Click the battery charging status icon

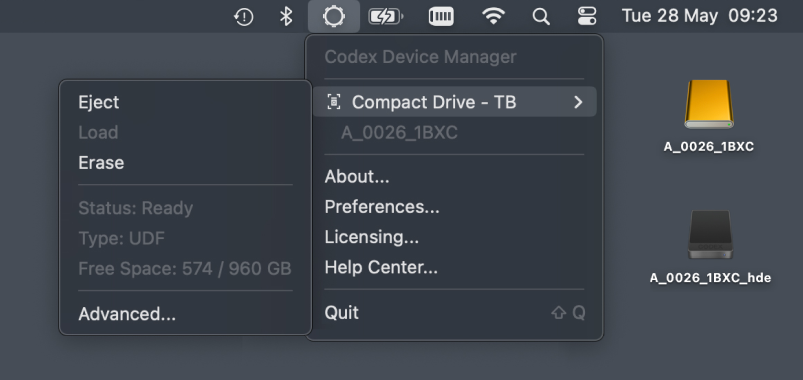tap(386, 17)
